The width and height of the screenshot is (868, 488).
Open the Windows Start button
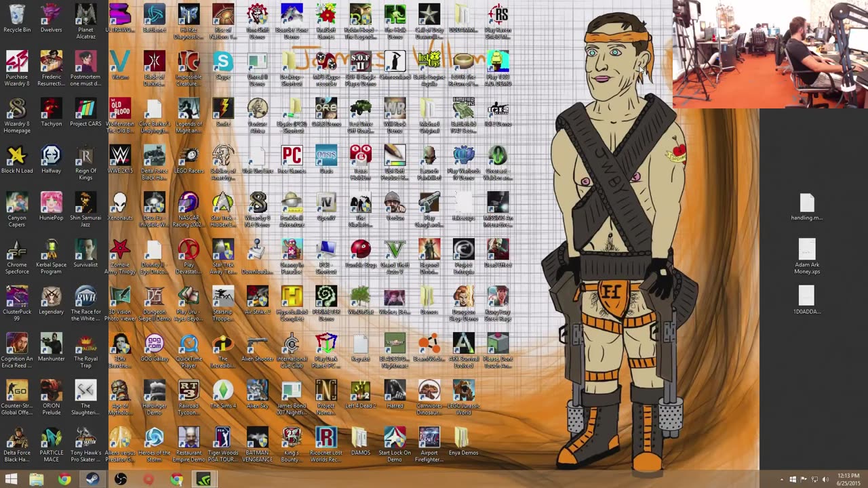pos(11,479)
